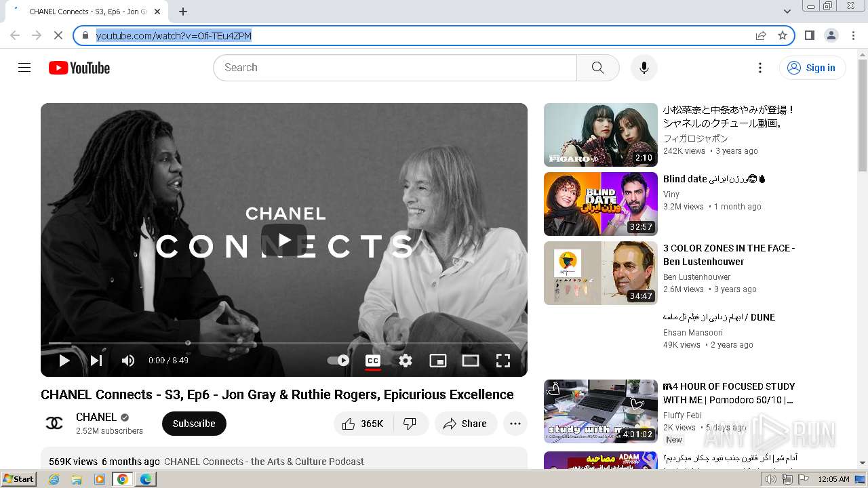Enable miniplayer mode
The height and width of the screenshot is (488, 868).
(438, 361)
